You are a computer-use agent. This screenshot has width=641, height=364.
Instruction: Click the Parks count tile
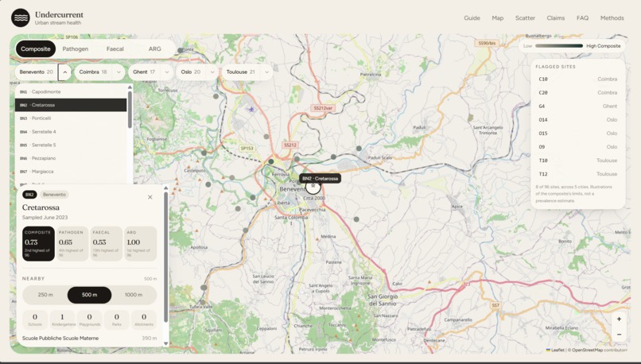[x=116, y=319]
